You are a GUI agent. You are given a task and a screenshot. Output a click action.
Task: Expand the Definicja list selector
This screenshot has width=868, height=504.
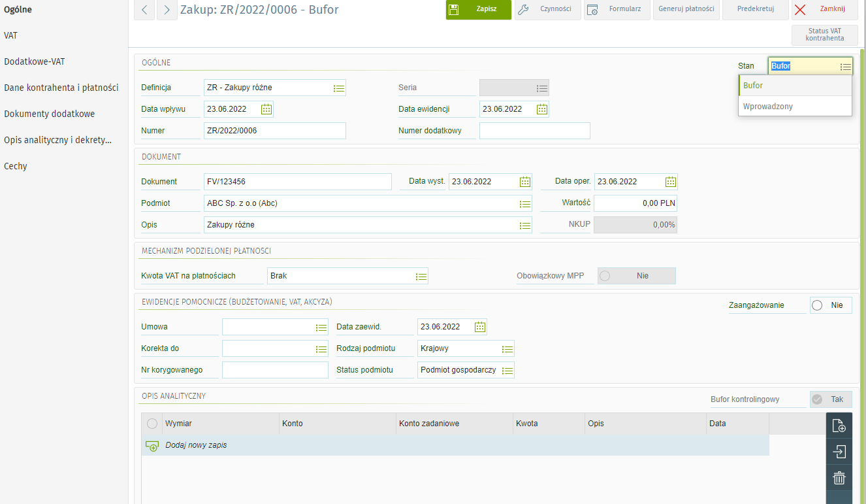tap(338, 88)
